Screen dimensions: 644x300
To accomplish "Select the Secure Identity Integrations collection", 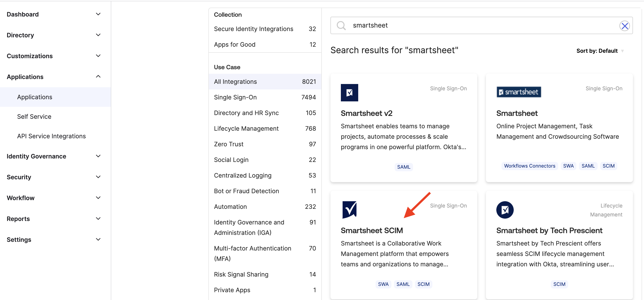I will point(253,29).
